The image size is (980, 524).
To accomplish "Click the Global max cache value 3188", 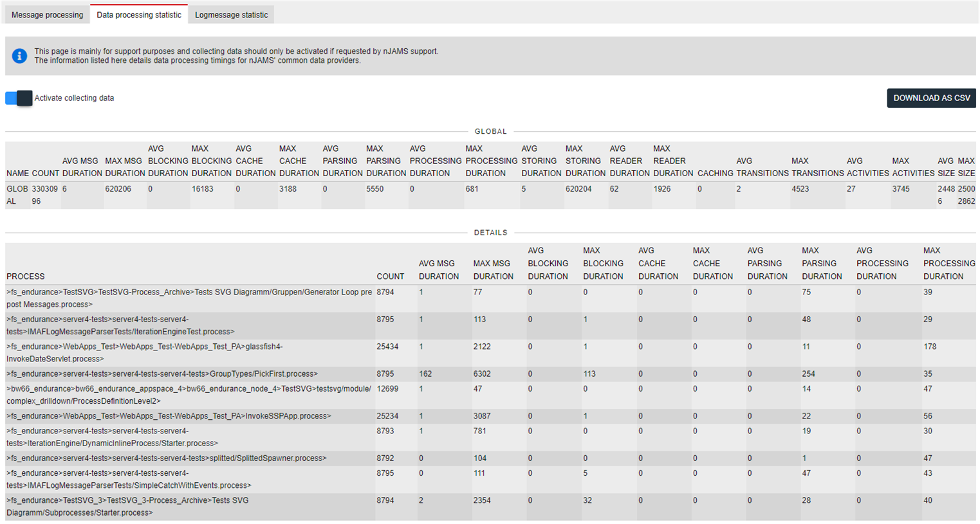I will tap(288, 189).
